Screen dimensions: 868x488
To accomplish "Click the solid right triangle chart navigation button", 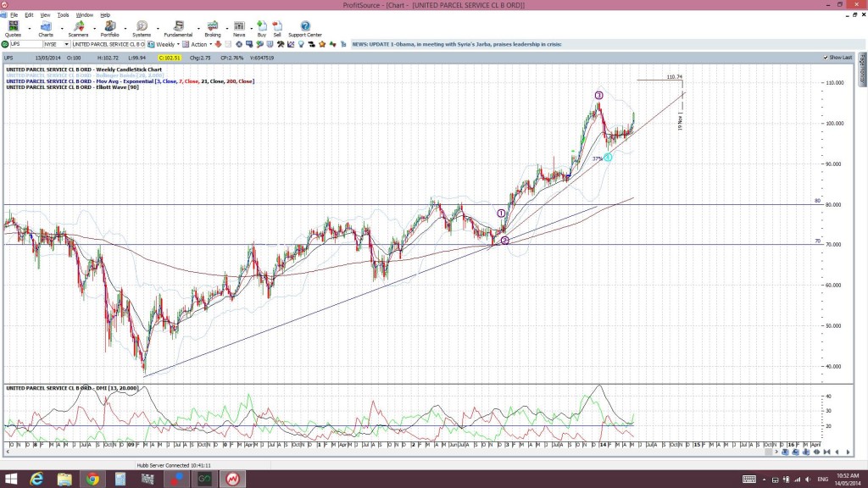I will tap(848, 452).
